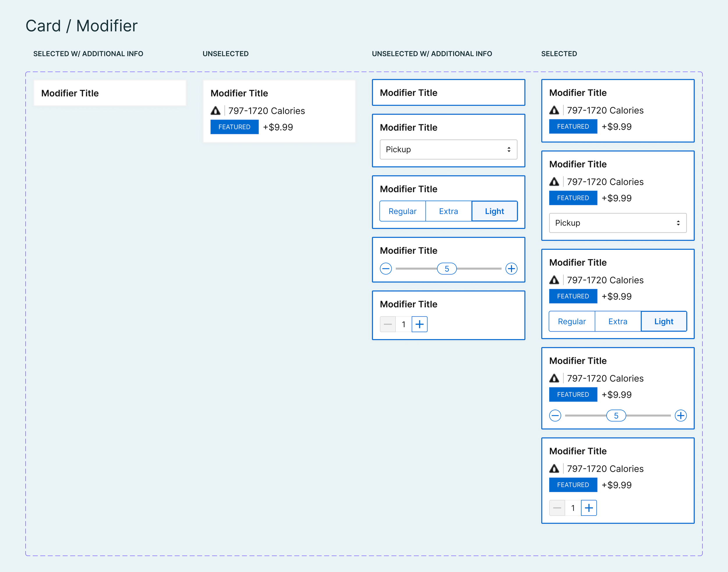Select Regular in the third-column segmented control

[402, 211]
